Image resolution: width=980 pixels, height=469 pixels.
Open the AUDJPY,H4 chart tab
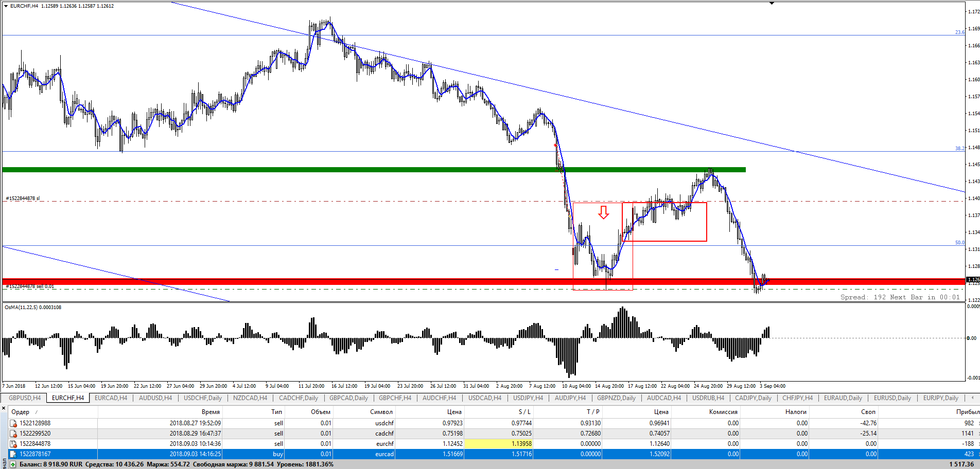571,398
